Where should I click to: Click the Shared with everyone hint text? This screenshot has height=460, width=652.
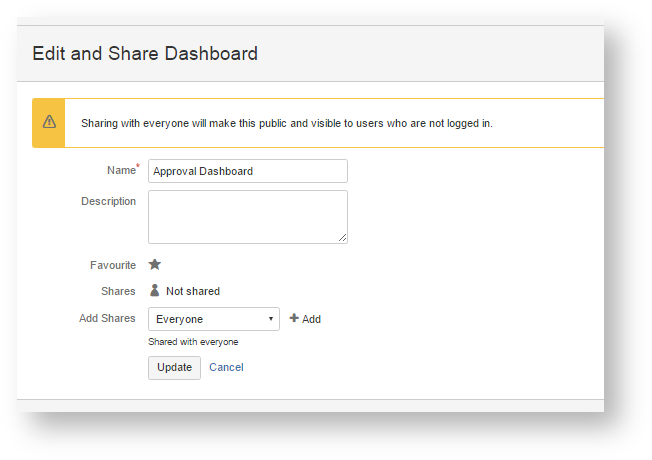(193, 342)
